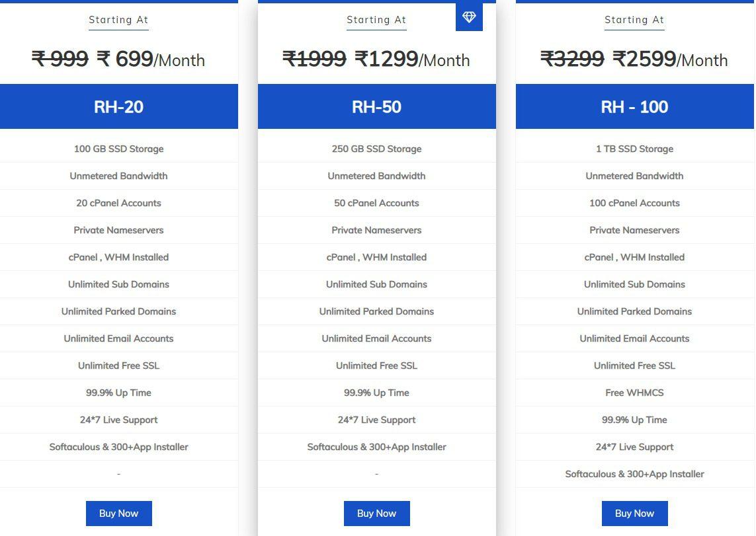Buy the RH-50 plan
This screenshot has width=756, height=536.
pyautogui.click(x=376, y=514)
